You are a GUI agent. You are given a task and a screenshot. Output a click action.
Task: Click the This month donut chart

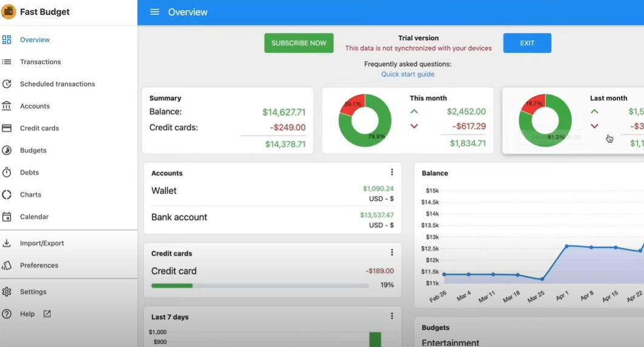click(x=364, y=120)
